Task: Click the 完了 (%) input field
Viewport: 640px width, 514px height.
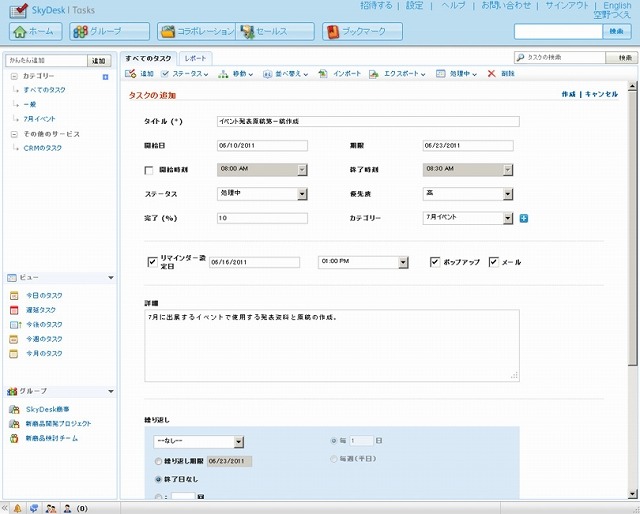Action: pos(262,218)
